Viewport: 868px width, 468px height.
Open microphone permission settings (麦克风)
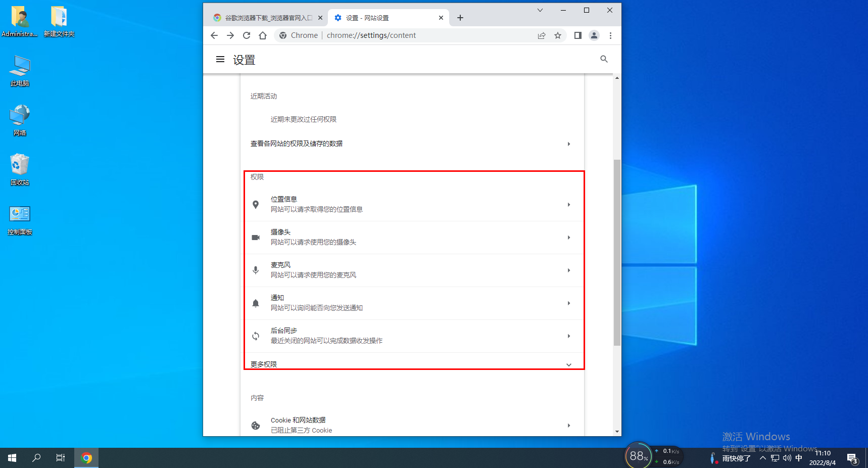[412, 269]
